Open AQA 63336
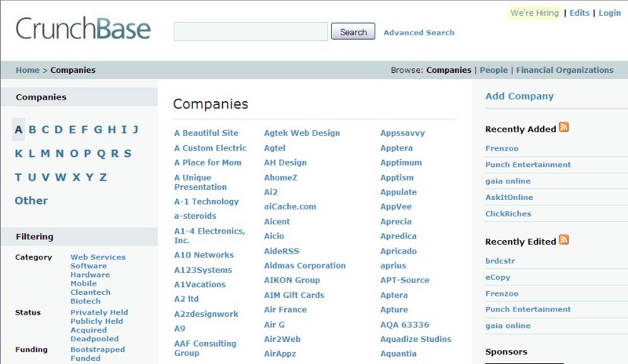628x364 pixels. click(404, 325)
